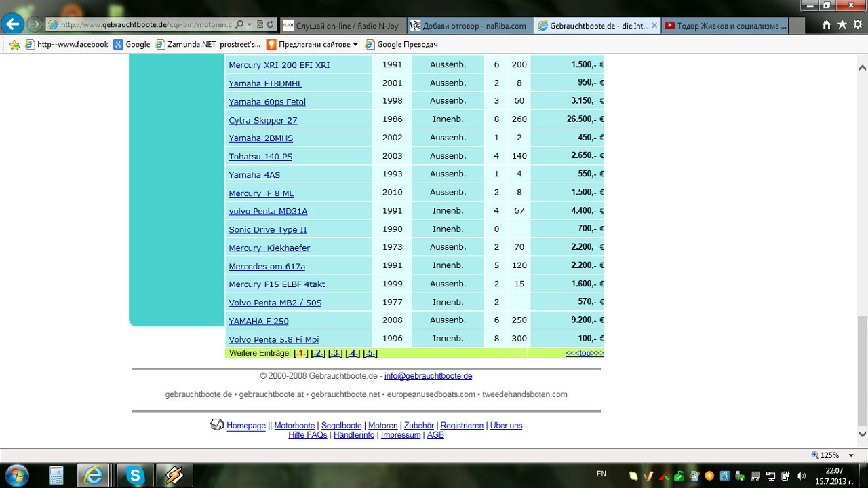Open Skype from the taskbar
868x488 pixels.
click(135, 474)
